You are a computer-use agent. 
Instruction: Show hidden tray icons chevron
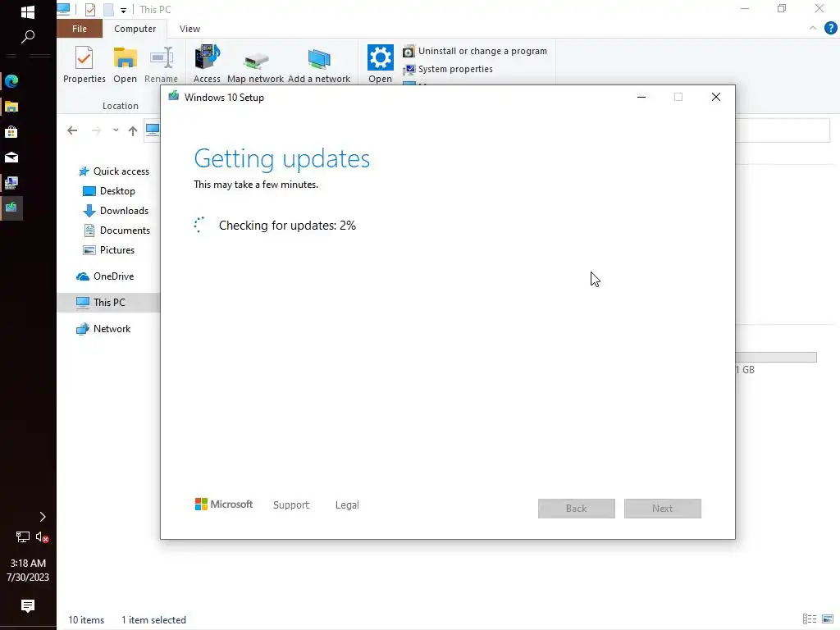[43, 517]
